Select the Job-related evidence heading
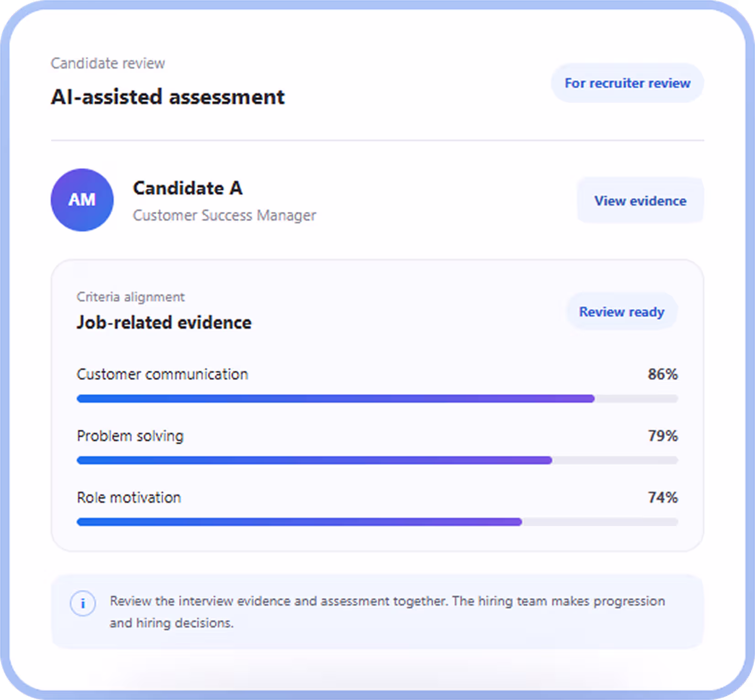This screenshot has width=755, height=700. click(164, 322)
